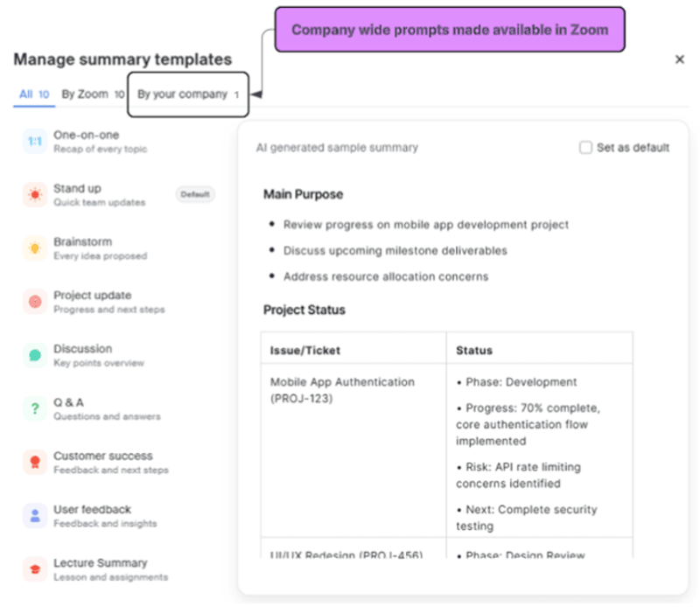Screen dimensions: 700x607
Task: Click the Customer success award icon
Action: (x=32, y=462)
